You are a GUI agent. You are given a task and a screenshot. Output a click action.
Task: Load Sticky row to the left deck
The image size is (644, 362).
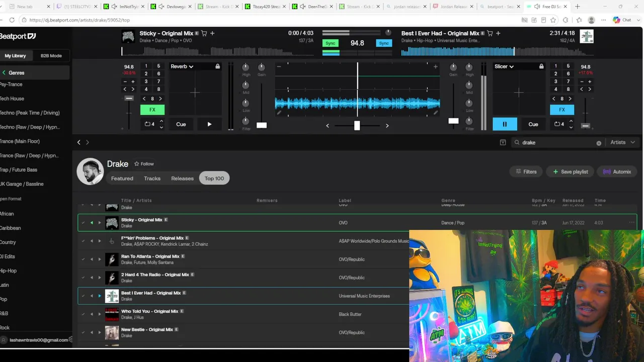point(92,223)
